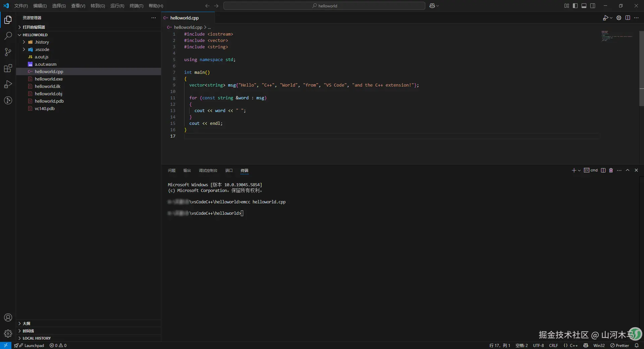644x349 pixels.
Task: Toggle the primary sidebar visibility
Action: tap(575, 6)
